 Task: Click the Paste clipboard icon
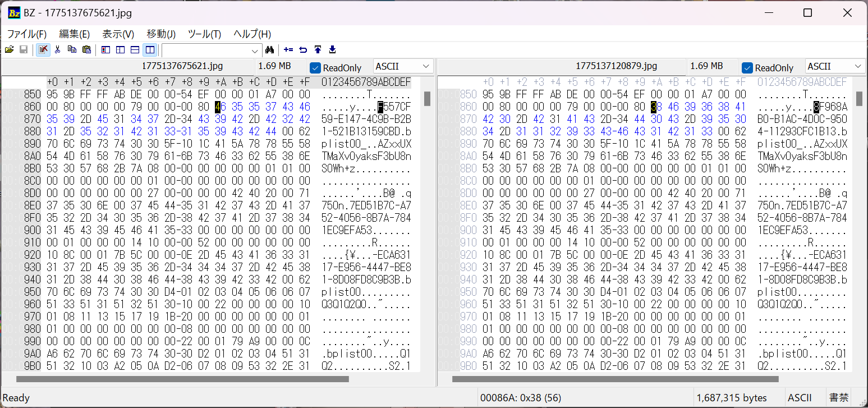[86, 50]
